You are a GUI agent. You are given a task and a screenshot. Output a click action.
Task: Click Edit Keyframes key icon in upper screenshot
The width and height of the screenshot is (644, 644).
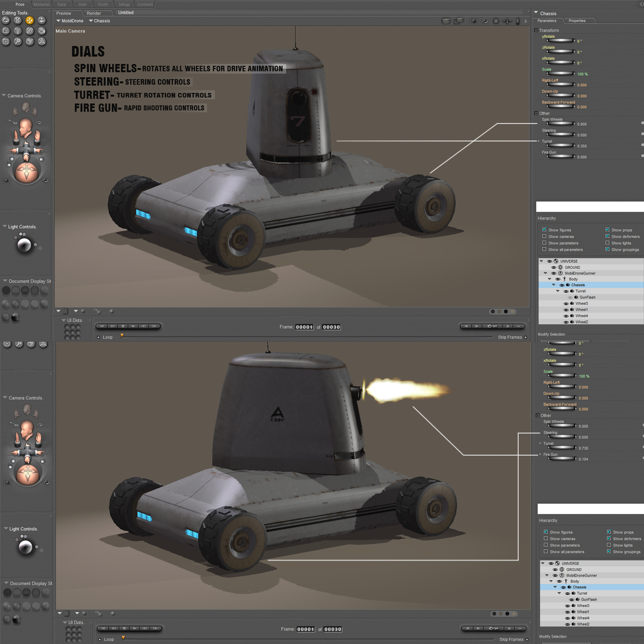pyautogui.click(x=492, y=326)
